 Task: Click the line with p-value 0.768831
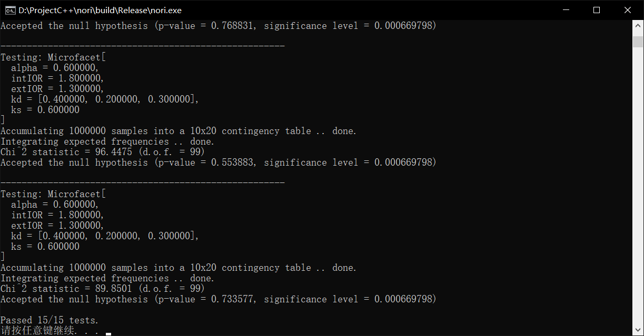point(218,26)
